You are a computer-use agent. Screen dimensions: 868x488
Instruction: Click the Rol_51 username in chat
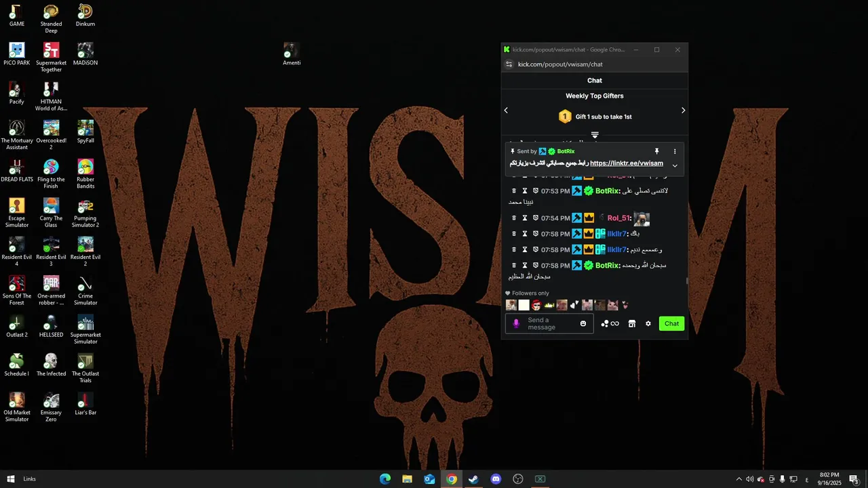coord(618,218)
